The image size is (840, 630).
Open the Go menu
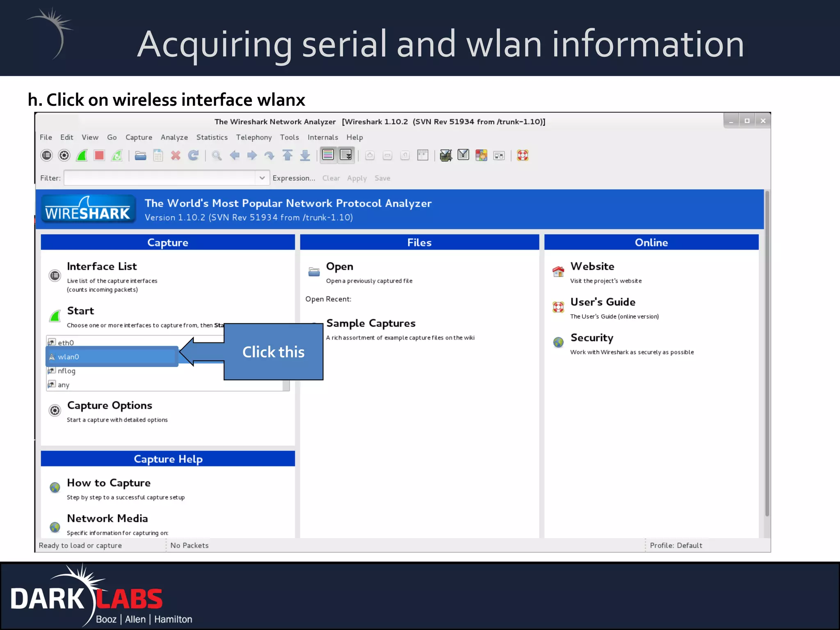(x=112, y=137)
